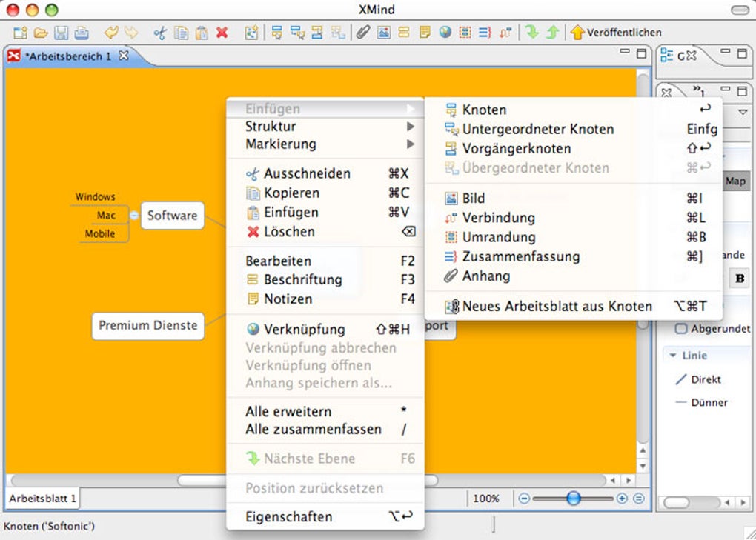Select the Software node on canvas
This screenshot has height=540, width=756.
point(172,216)
